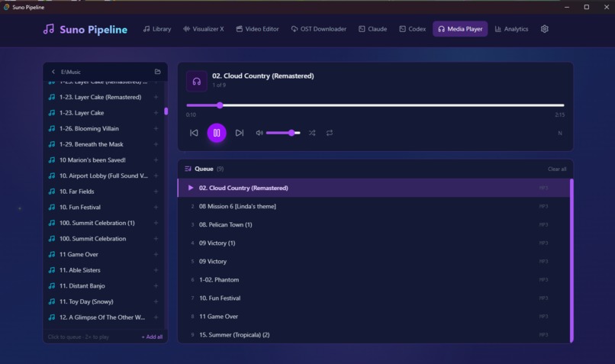The height and width of the screenshot is (364, 615).
Task: Open the Claude tab
Action: [x=372, y=29]
